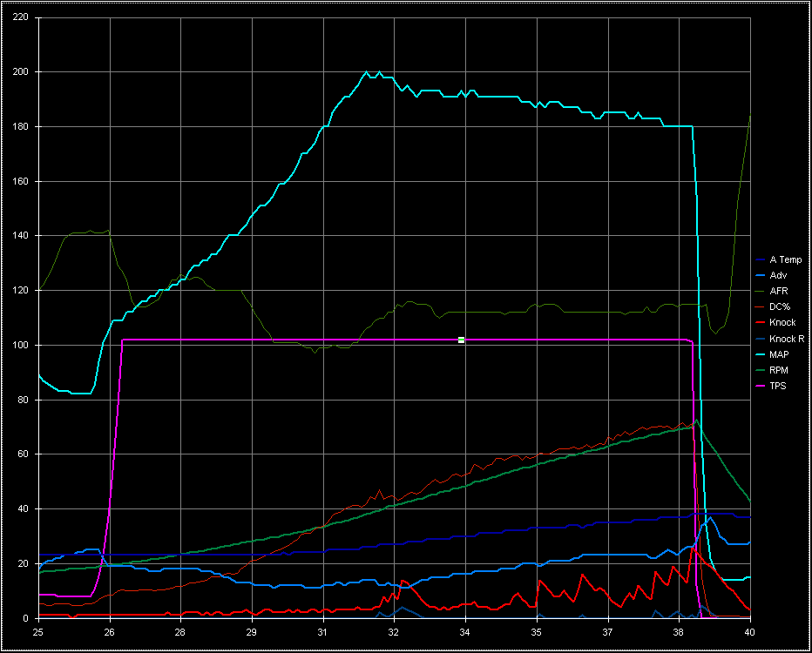Select the RPM legend label
Image resolution: width=812 pixels, height=653 pixels.
[780, 369]
